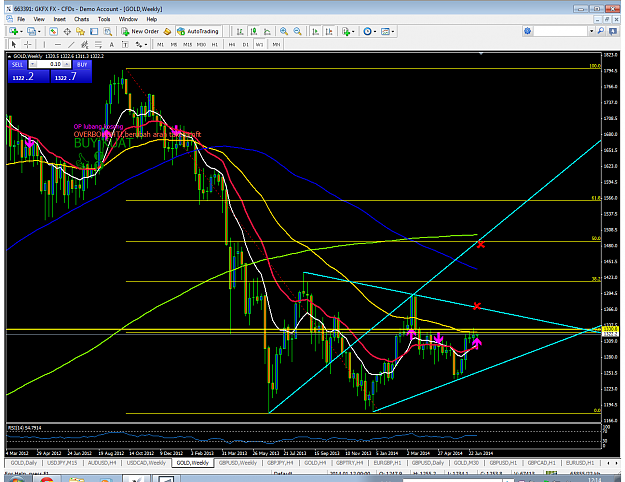The width and height of the screenshot is (625, 482).
Task: Select the Text Label tool
Action: click(125, 44)
